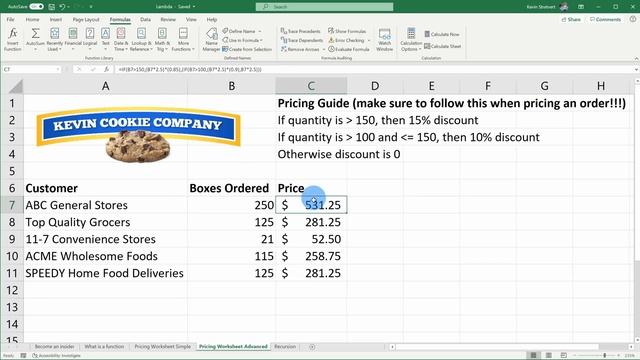The image size is (640, 360).
Task: Open the Help ribbon tab
Action: point(211,19)
